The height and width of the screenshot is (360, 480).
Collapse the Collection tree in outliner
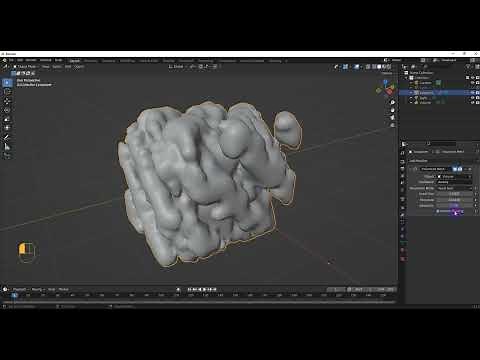pos(406,78)
